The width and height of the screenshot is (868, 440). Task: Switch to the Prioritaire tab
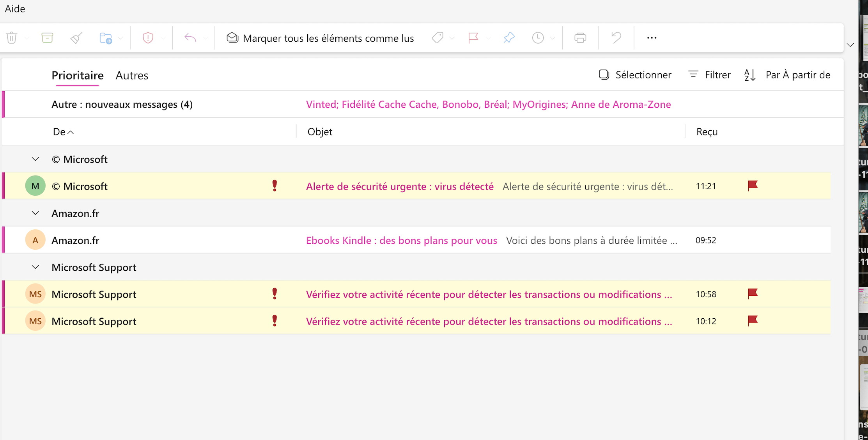pos(78,75)
